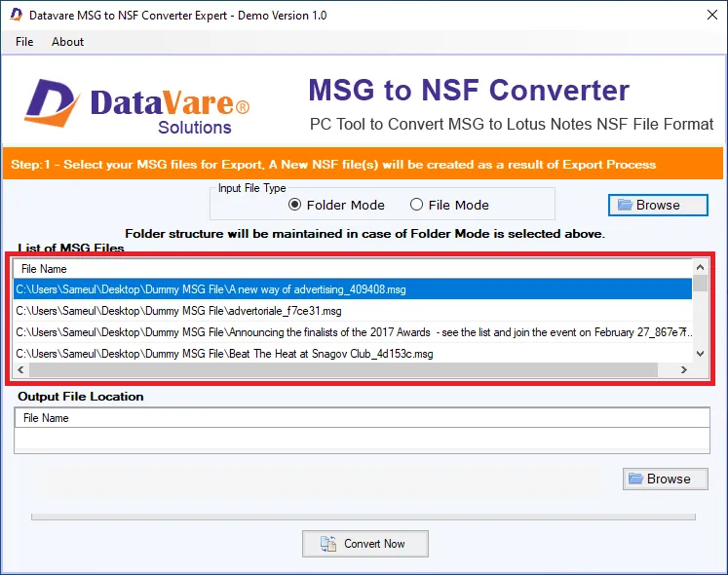Select the A new way of advertising_409408.msg row

pos(353,289)
